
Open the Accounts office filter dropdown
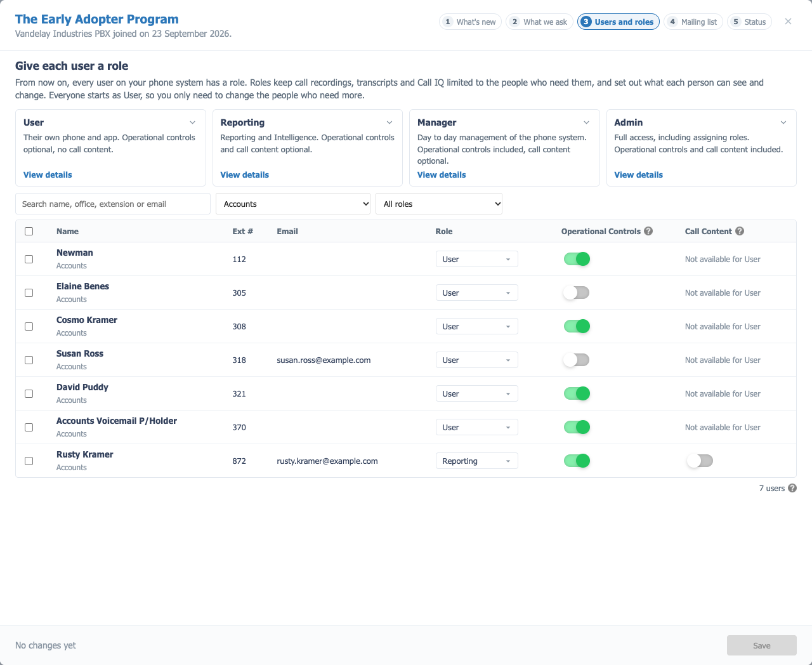(293, 204)
